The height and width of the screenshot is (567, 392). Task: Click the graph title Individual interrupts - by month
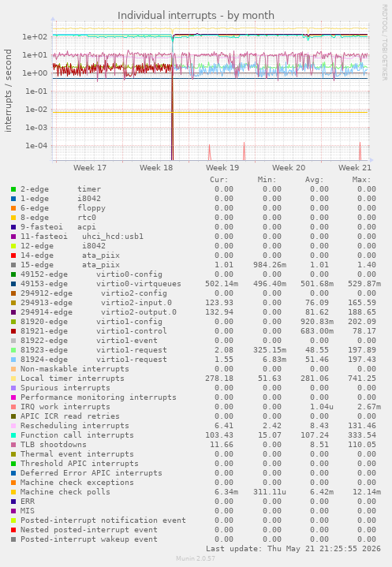[x=196, y=16]
